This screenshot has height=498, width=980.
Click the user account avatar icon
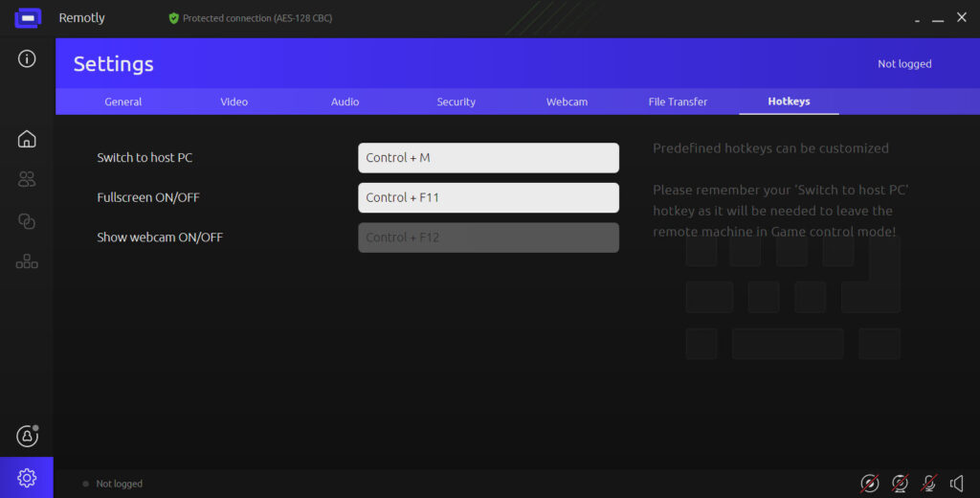[x=27, y=436]
